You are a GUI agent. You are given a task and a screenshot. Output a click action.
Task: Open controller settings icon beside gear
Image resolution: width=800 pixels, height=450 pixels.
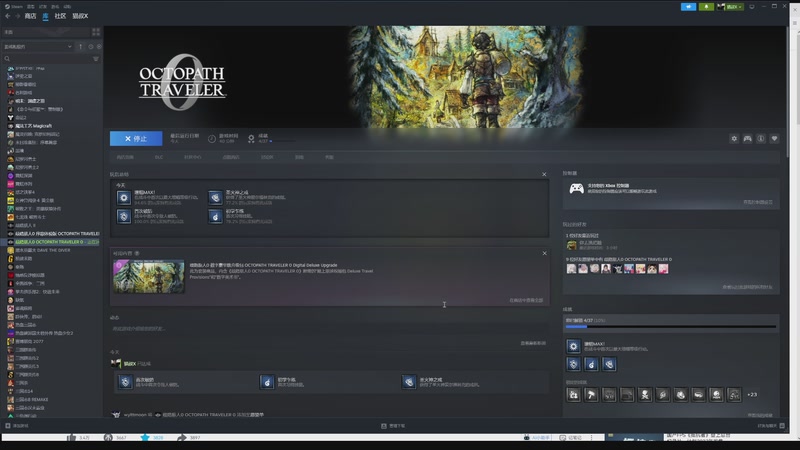pos(747,138)
